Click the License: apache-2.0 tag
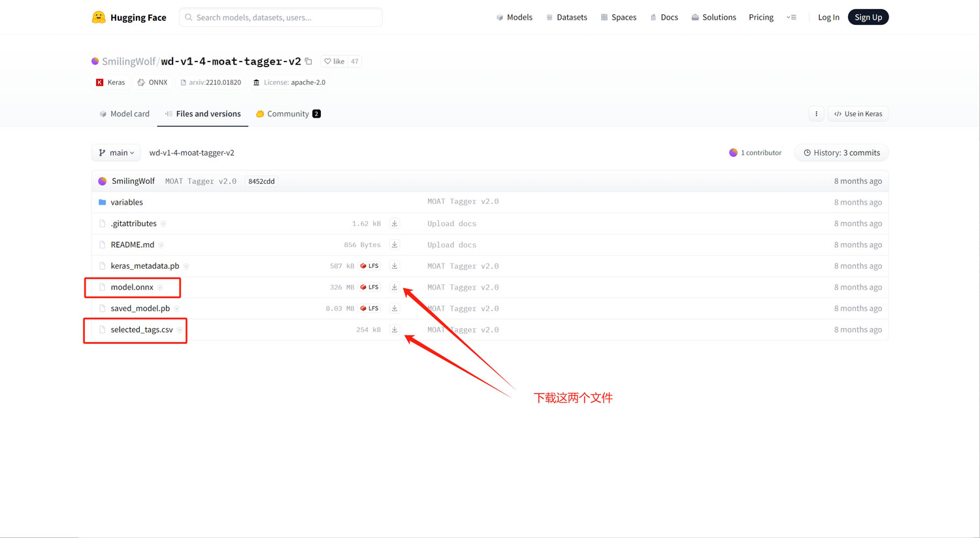Viewport: 980px width, 538px height. point(289,82)
